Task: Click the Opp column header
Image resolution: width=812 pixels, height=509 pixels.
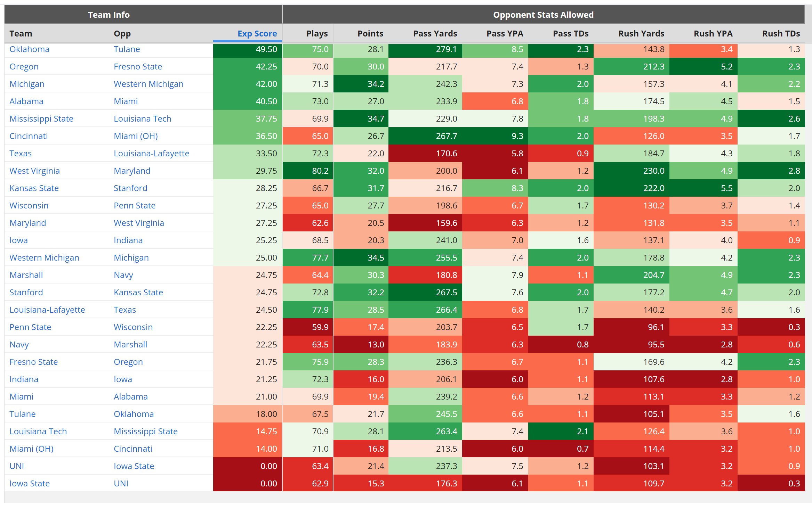Action: pos(122,34)
